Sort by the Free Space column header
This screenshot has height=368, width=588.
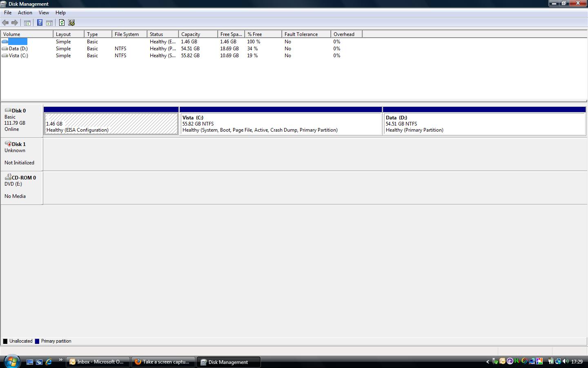pyautogui.click(x=231, y=34)
